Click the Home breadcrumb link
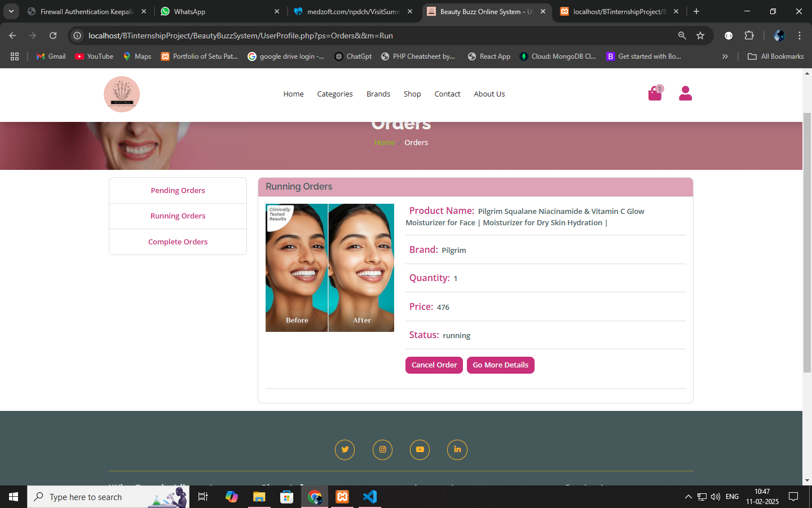This screenshot has width=812, height=508. click(x=385, y=143)
